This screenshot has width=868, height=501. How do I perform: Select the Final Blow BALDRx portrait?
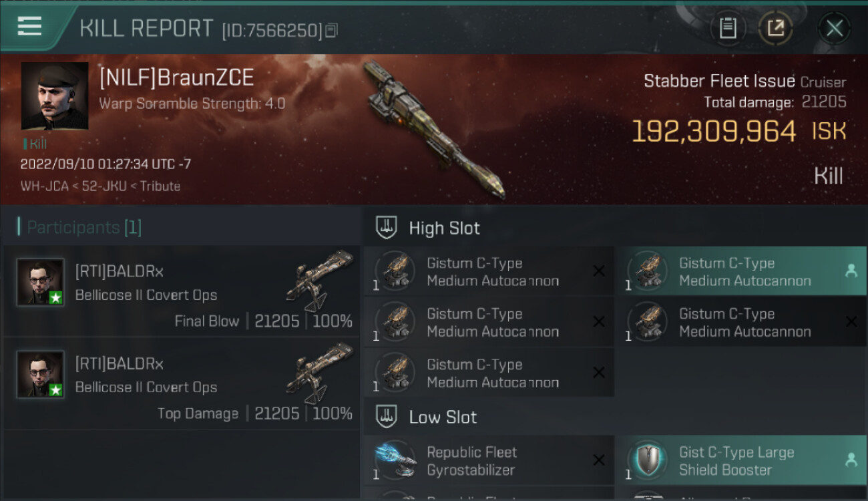click(41, 282)
